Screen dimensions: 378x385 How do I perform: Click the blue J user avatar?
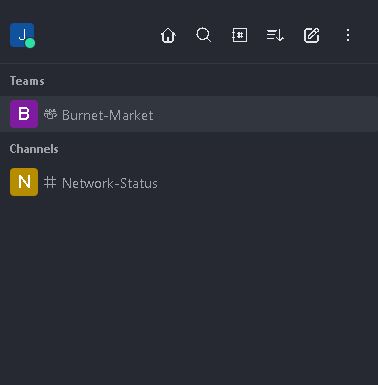22,35
